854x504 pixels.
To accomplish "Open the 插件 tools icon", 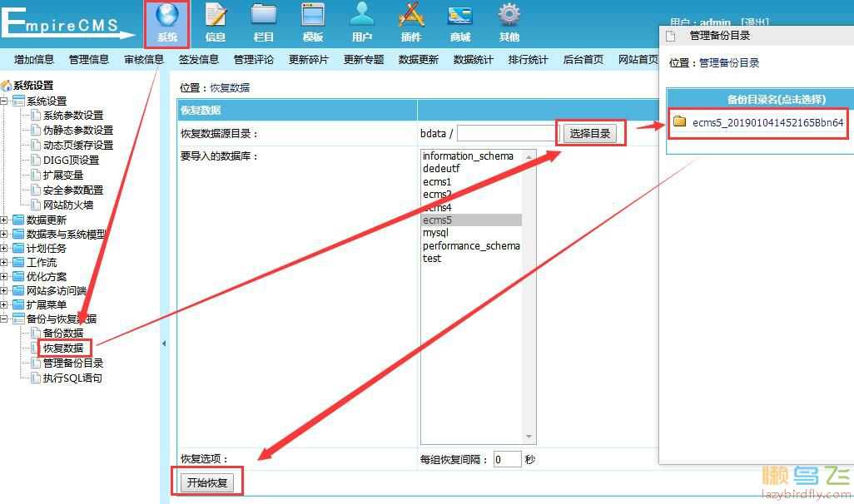I will pos(411,23).
